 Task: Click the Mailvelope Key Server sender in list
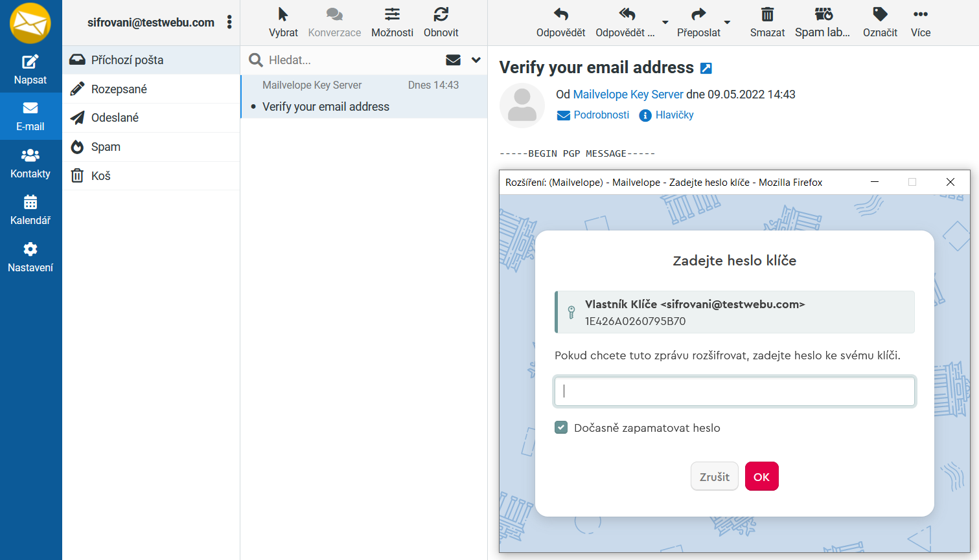point(312,85)
